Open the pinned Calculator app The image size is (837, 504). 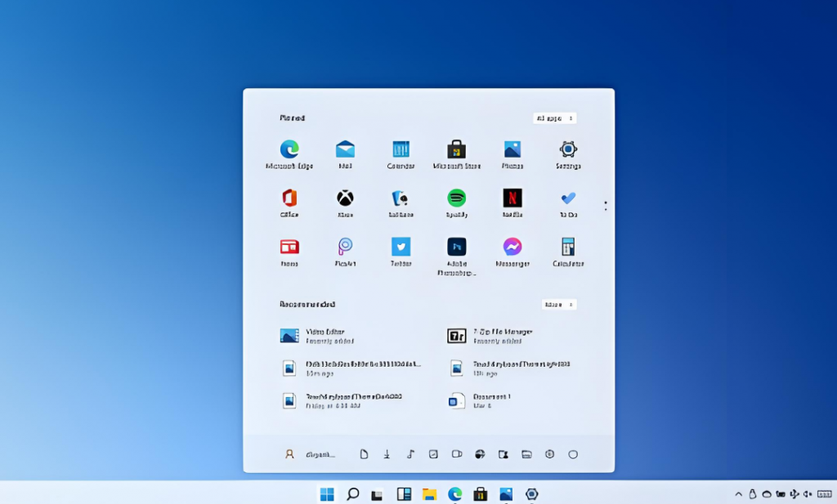click(x=568, y=247)
